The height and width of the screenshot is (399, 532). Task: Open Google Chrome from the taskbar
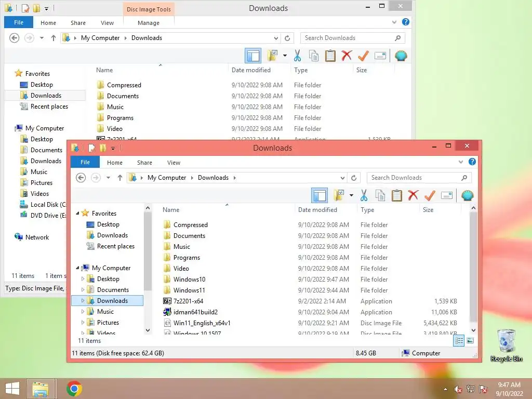(74, 389)
